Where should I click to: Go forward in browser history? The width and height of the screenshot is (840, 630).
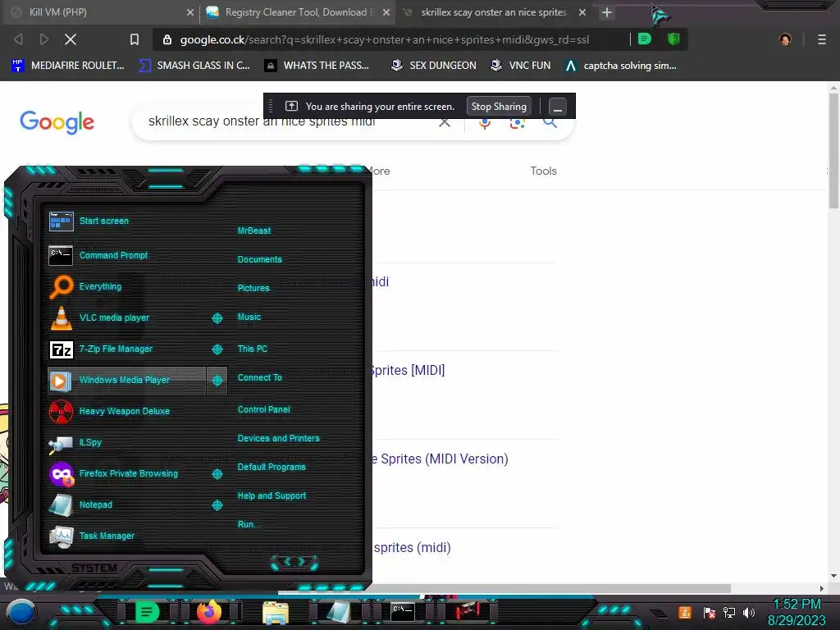pos(44,39)
